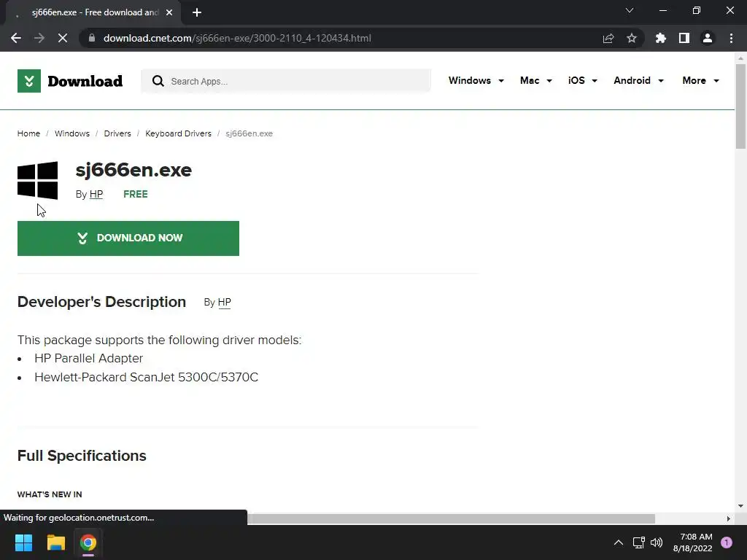
Task: Open the Chrome profile icon
Action: [708, 38]
